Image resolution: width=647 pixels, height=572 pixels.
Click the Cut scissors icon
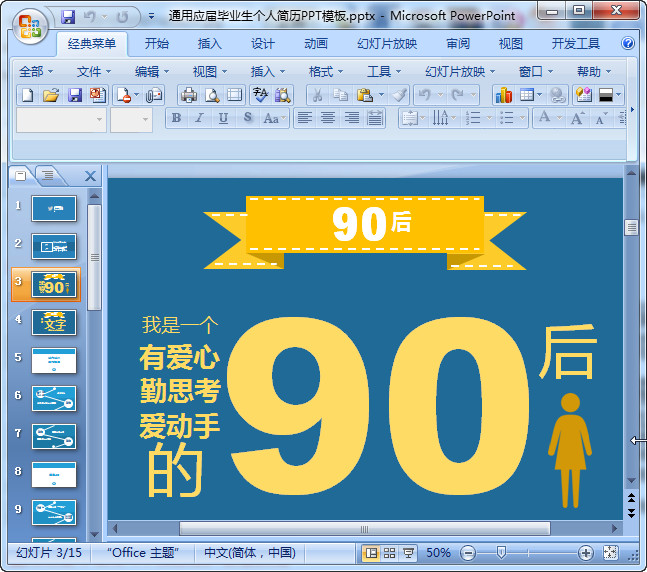pyautogui.click(x=317, y=95)
